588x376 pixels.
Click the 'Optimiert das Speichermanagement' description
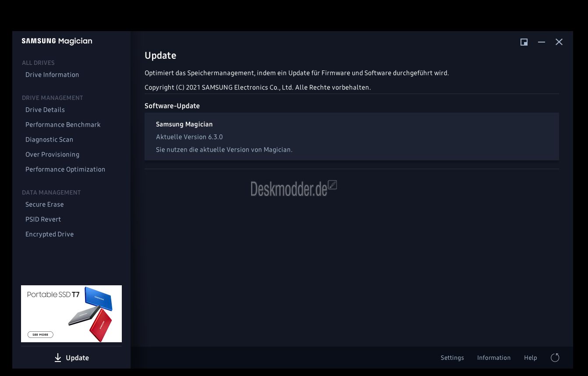coord(297,73)
